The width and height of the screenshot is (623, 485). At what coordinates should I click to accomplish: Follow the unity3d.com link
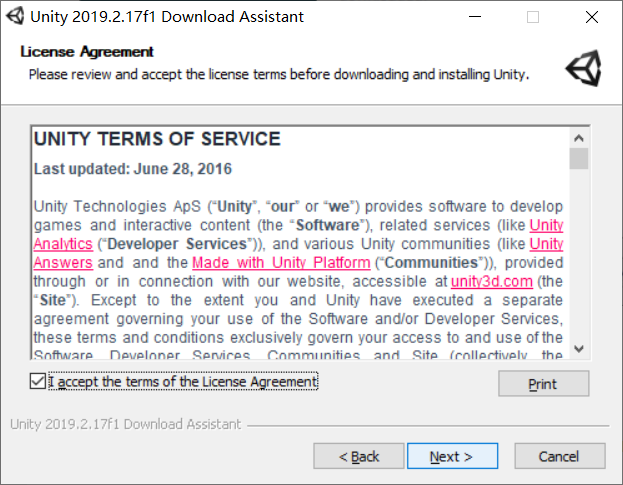[492, 281]
